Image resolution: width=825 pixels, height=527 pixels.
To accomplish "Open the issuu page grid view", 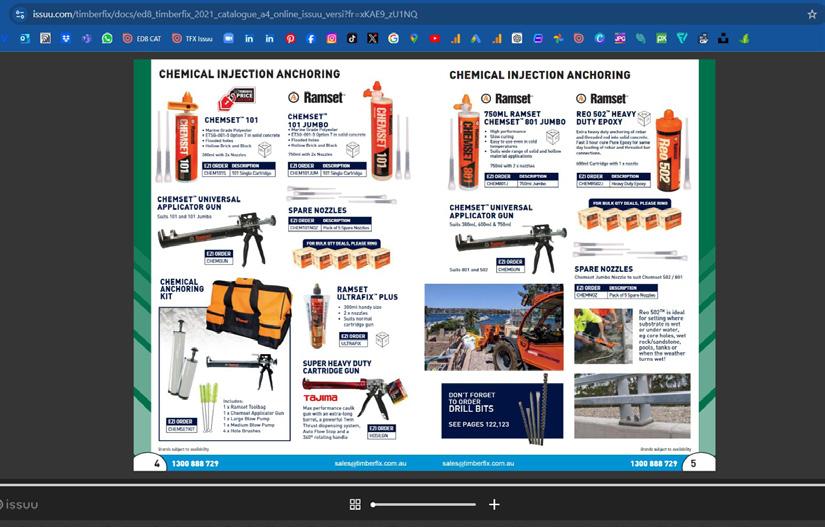I will 355,504.
